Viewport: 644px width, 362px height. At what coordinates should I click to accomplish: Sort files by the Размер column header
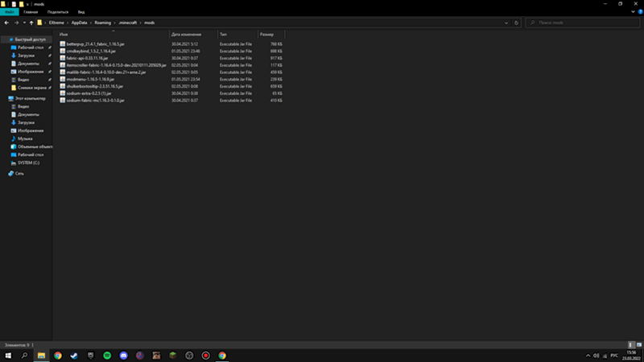coord(267,35)
